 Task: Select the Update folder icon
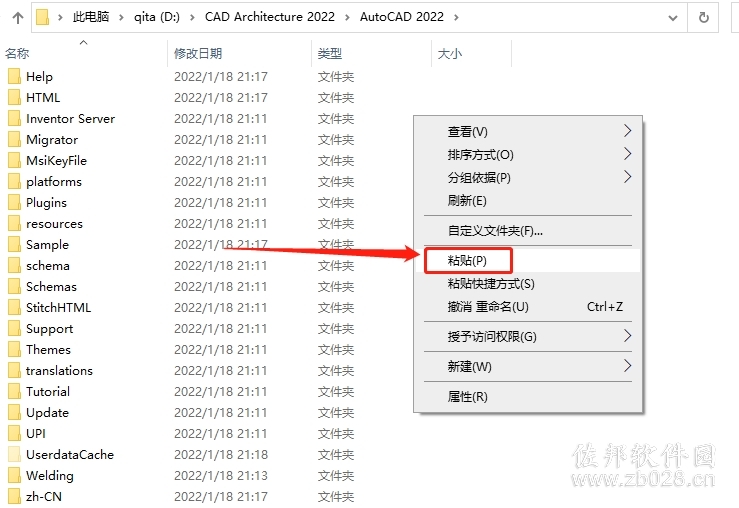15,412
